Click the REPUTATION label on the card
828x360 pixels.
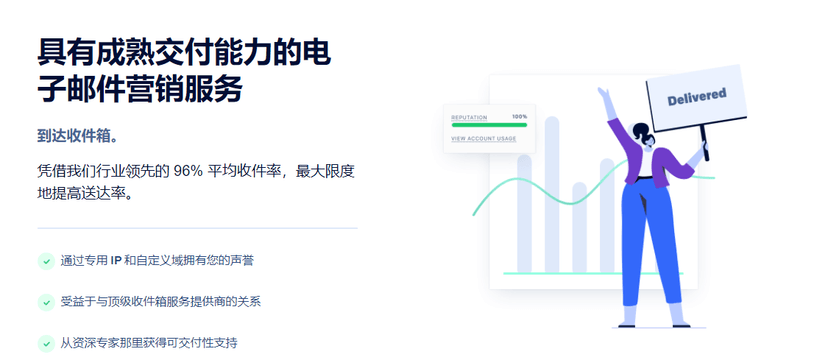pos(469,117)
